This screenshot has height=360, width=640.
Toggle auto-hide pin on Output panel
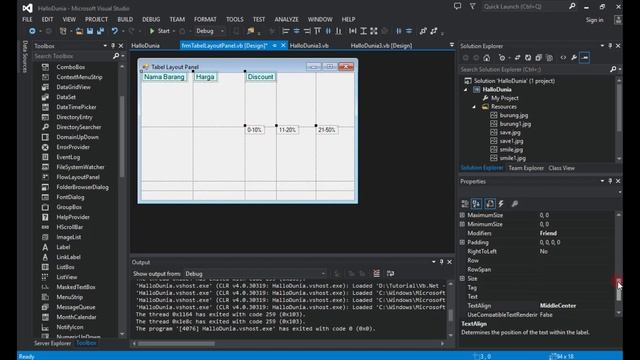pyautogui.click(x=441, y=262)
